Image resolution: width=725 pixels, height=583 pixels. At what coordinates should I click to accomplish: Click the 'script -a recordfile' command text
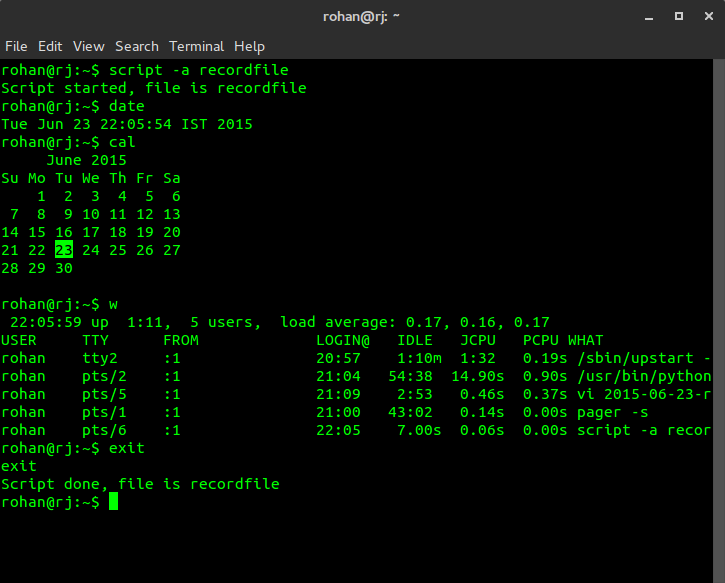coord(199,70)
